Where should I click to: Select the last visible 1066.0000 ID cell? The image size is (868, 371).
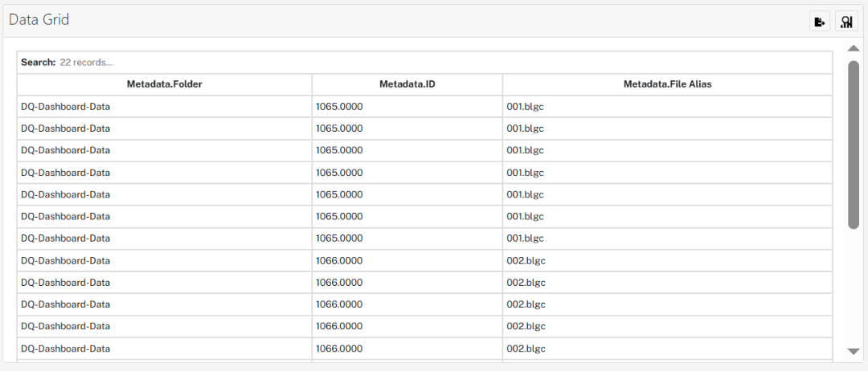click(x=407, y=349)
